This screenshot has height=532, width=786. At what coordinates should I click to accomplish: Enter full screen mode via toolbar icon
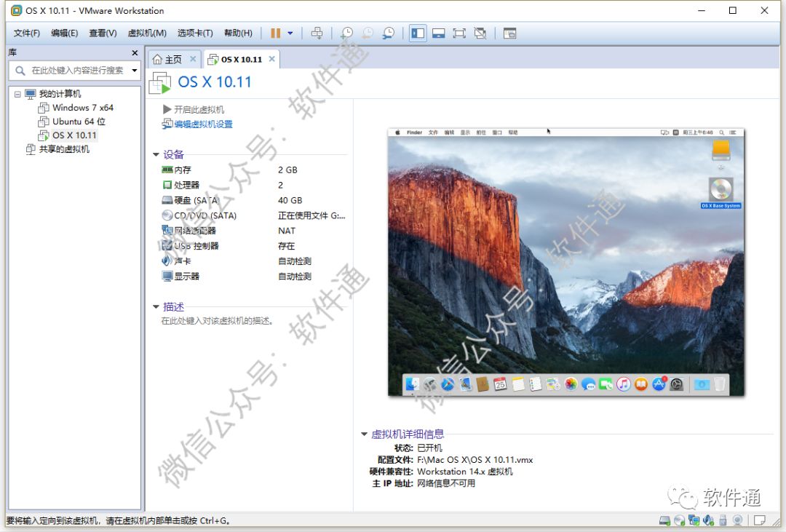[x=459, y=33]
